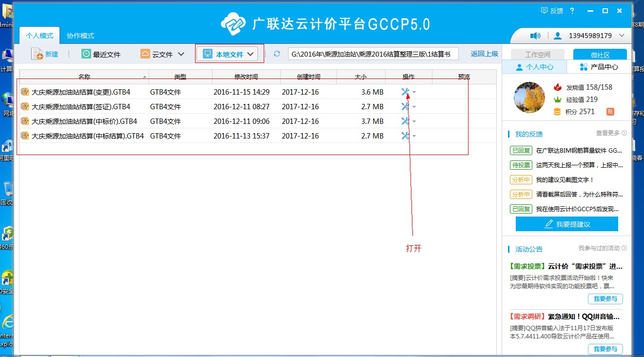Open feedback 请看截屏后回答，为什么特殊符...
The width and height of the screenshot is (644, 357).
579,194
